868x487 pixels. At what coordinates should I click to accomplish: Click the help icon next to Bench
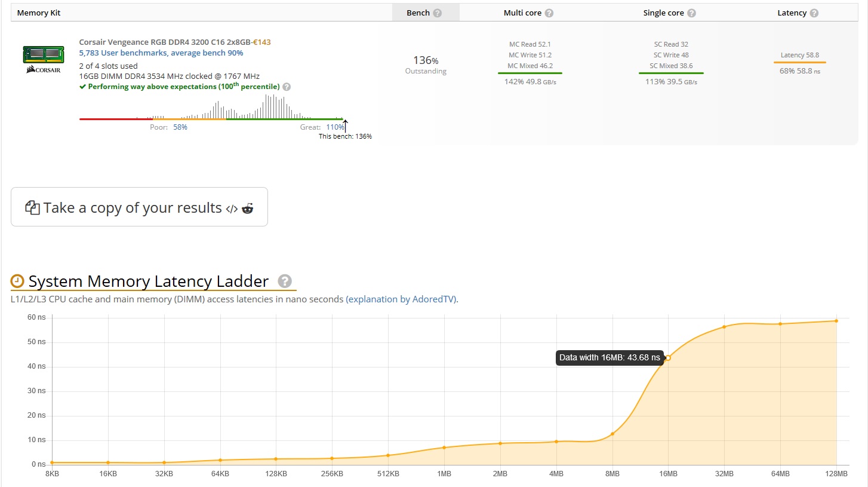coord(437,13)
